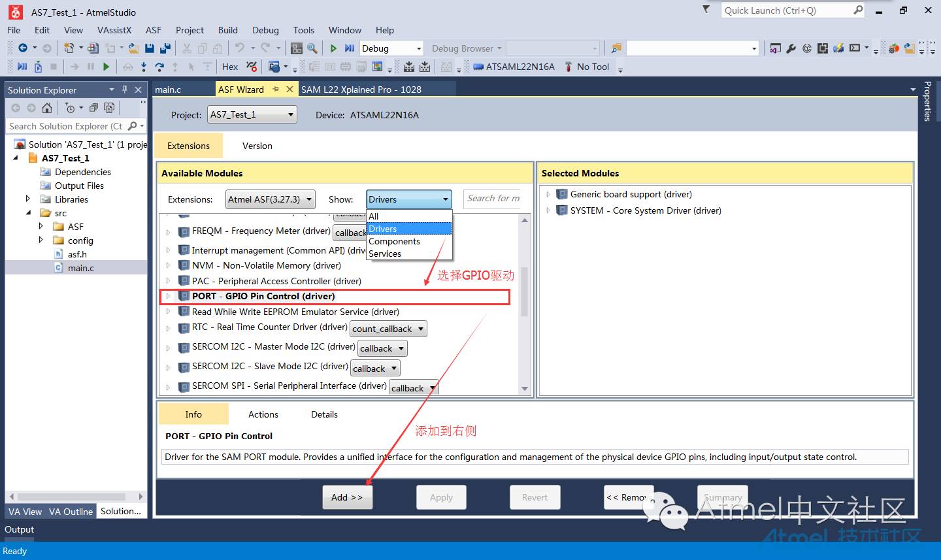941x560 pixels.
Task: Click the Home icon in Solution Explorer
Action: click(x=46, y=107)
